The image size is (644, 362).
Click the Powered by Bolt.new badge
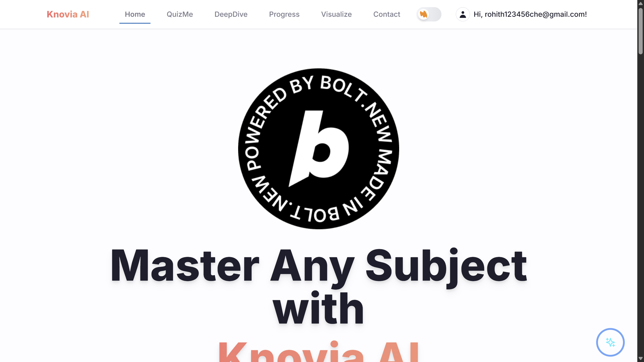(x=318, y=149)
